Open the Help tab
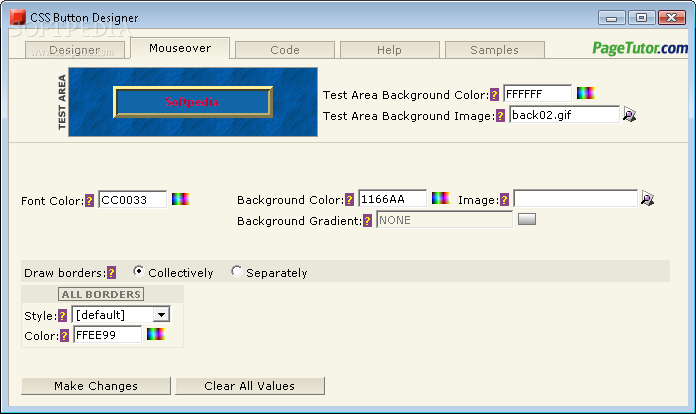Viewport: 696px width, 414px height. click(x=390, y=50)
